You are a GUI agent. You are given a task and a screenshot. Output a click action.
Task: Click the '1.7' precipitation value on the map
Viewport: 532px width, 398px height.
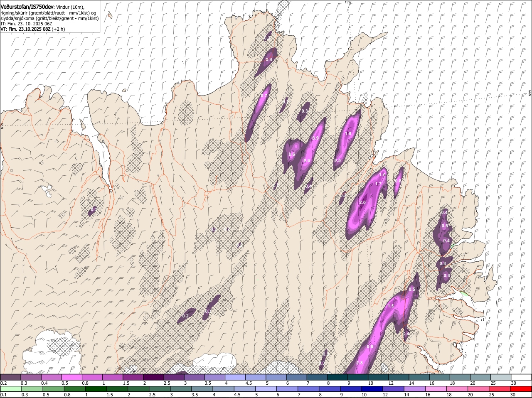click(x=378, y=184)
